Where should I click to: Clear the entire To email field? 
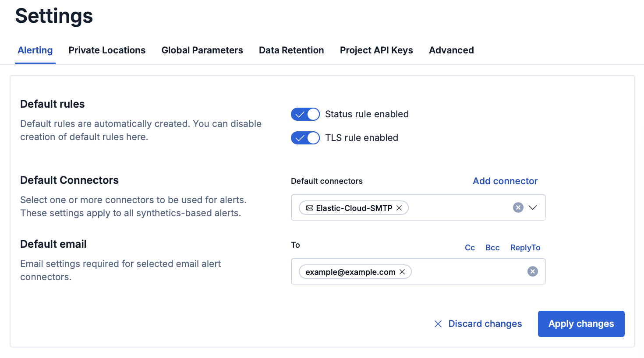[533, 271]
